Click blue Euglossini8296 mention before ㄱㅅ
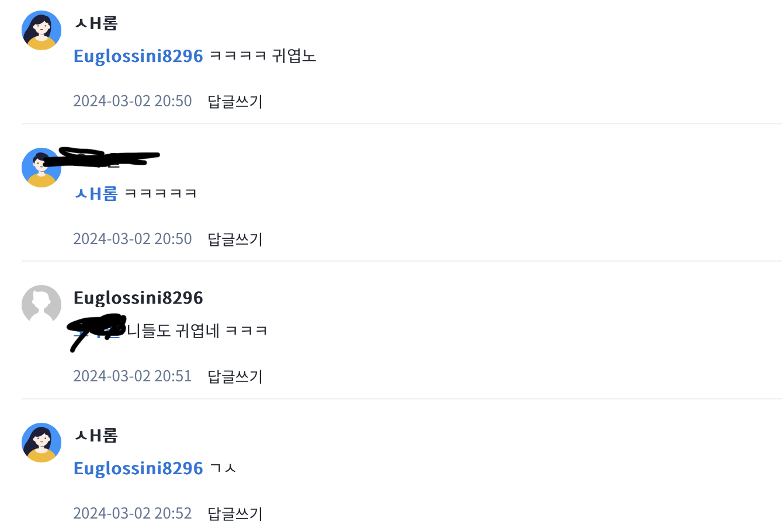The height and width of the screenshot is (532, 782). click(x=138, y=468)
